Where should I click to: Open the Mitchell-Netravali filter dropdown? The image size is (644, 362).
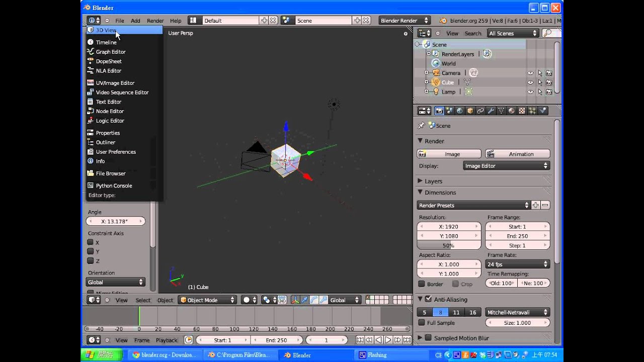click(x=517, y=312)
